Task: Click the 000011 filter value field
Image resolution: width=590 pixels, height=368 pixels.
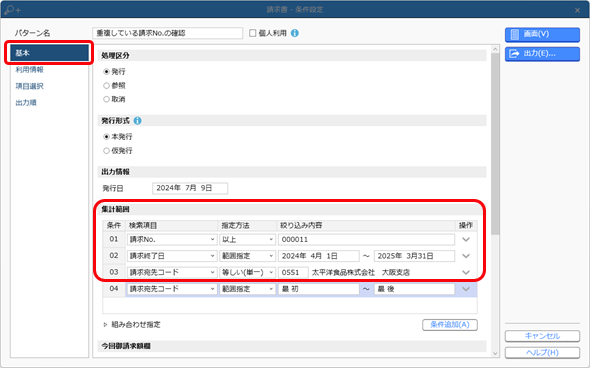Action: 366,239
